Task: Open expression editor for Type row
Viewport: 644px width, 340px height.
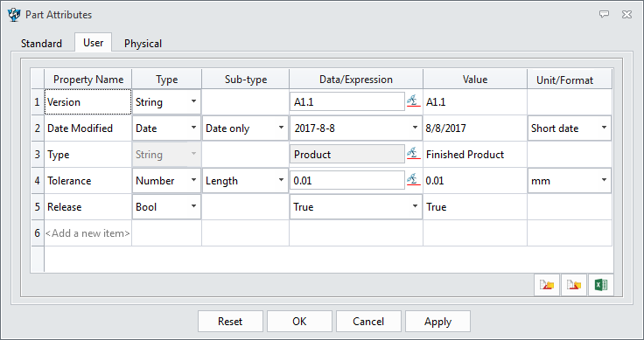Action: (414, 153)
